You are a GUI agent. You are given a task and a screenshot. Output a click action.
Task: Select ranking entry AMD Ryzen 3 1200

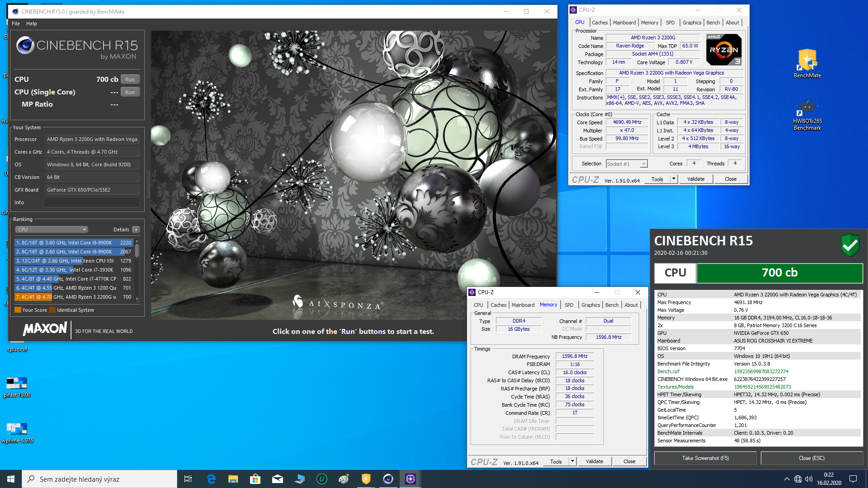(x=74, y=288)
